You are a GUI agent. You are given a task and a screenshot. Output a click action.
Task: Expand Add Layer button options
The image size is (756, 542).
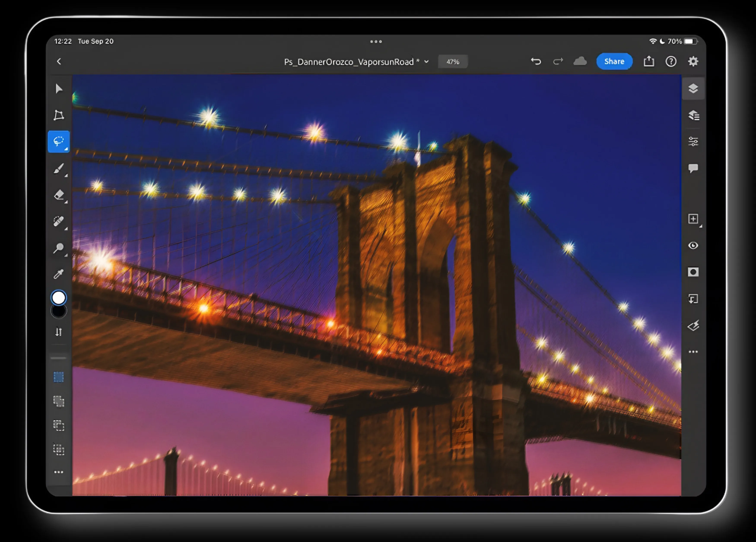700,226
